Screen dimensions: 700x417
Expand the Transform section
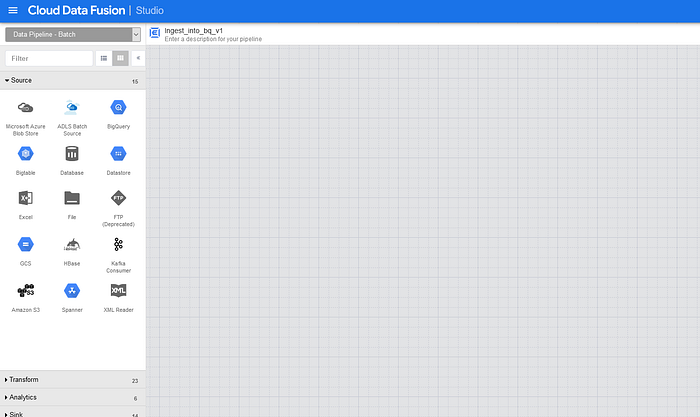pos(73,379)
